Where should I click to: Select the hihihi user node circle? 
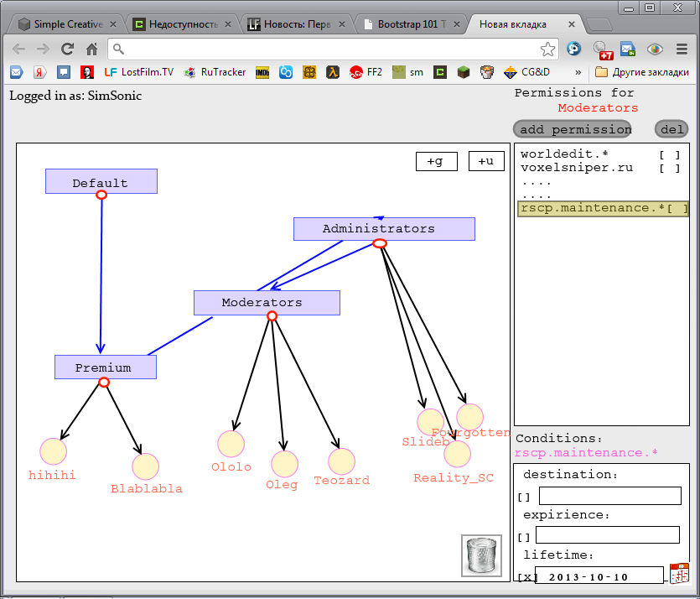click(x=53, y=451)
